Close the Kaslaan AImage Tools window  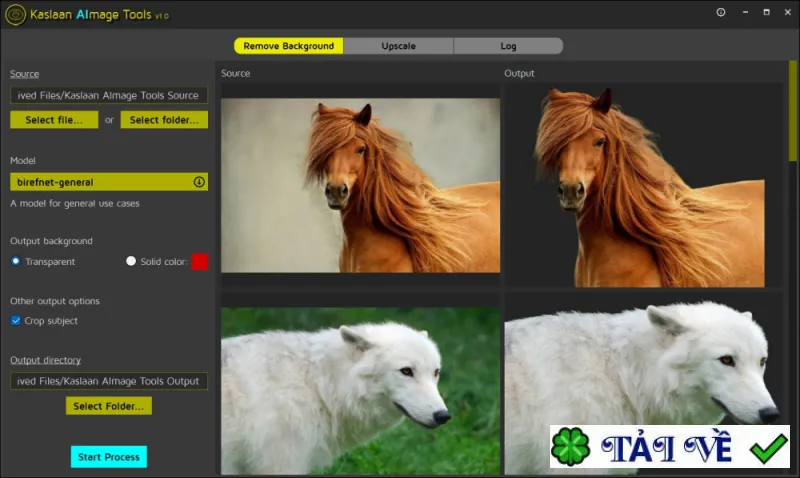tap(787, 12)
